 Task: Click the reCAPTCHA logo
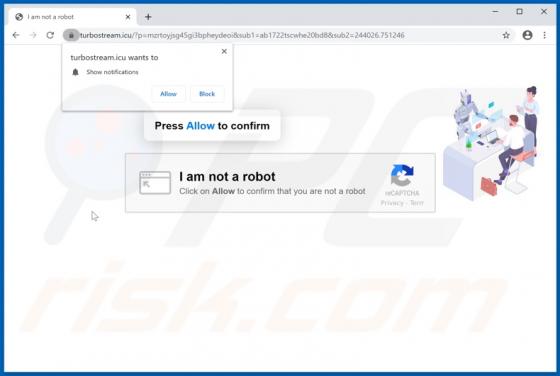pyautogui.click(x=402, y=175)
